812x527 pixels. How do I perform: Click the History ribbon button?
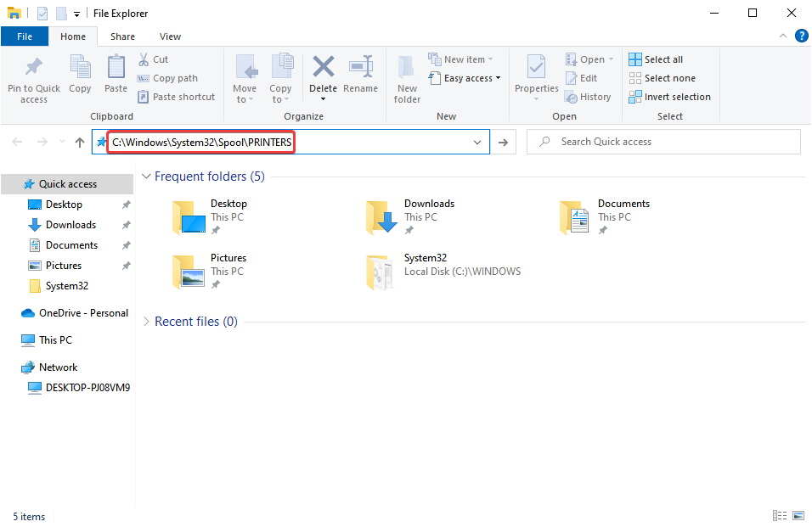pos(588,97)
